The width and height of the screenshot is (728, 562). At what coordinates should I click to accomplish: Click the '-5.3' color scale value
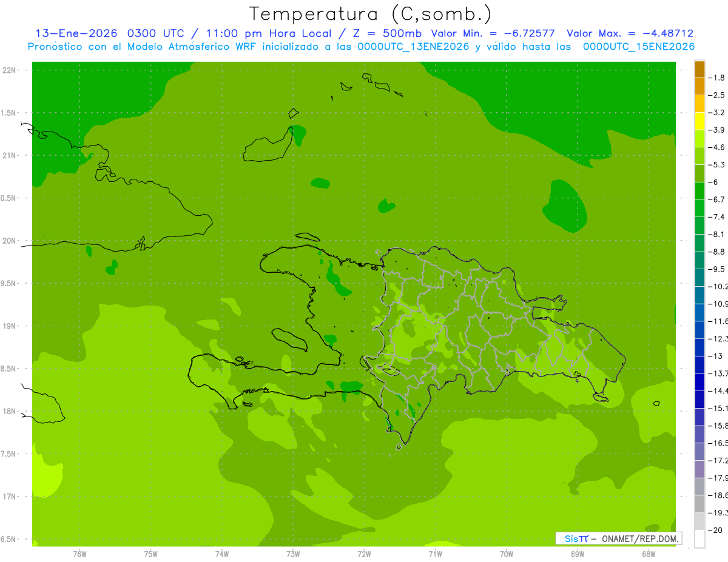pyautogui.click(x=717, y=165)
